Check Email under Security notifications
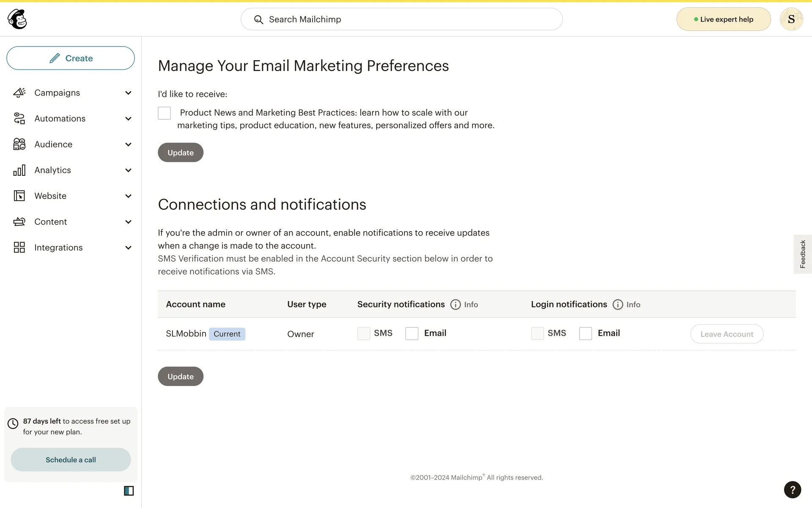This screenshot has width=812, height=508. tap(411, 334)
